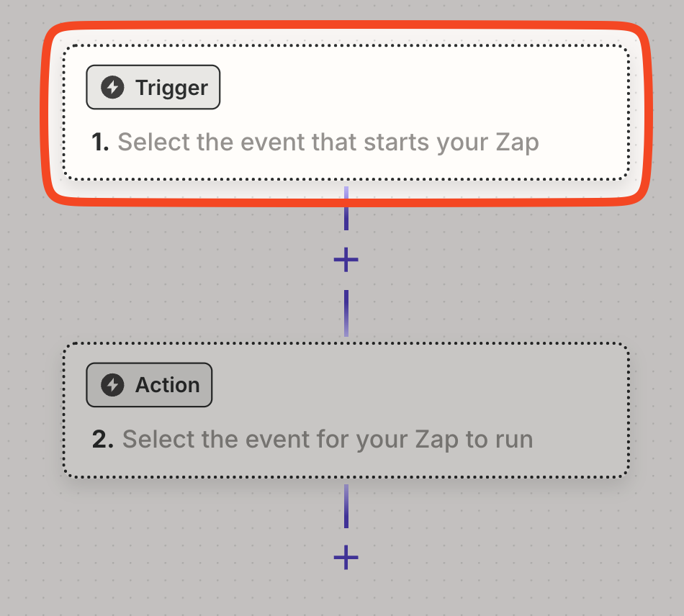Click the connector line directly under Trigger card
The height and width of the screenshot is (616, 684).
346,216
